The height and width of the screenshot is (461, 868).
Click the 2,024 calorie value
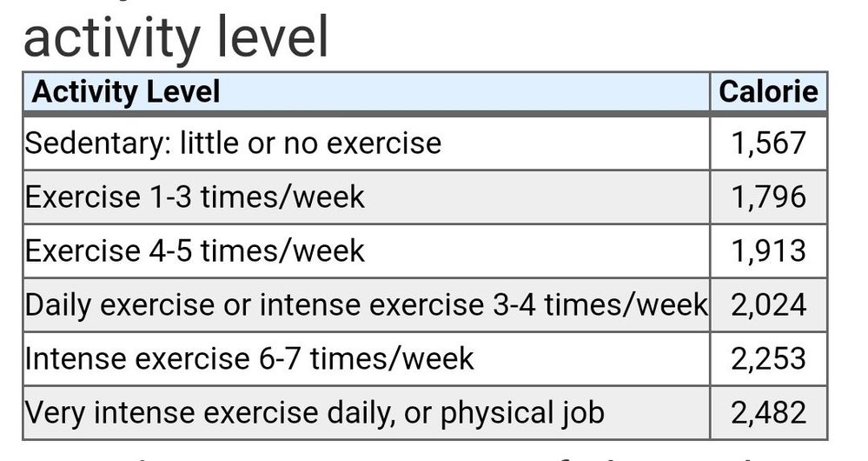pos(768,305)
